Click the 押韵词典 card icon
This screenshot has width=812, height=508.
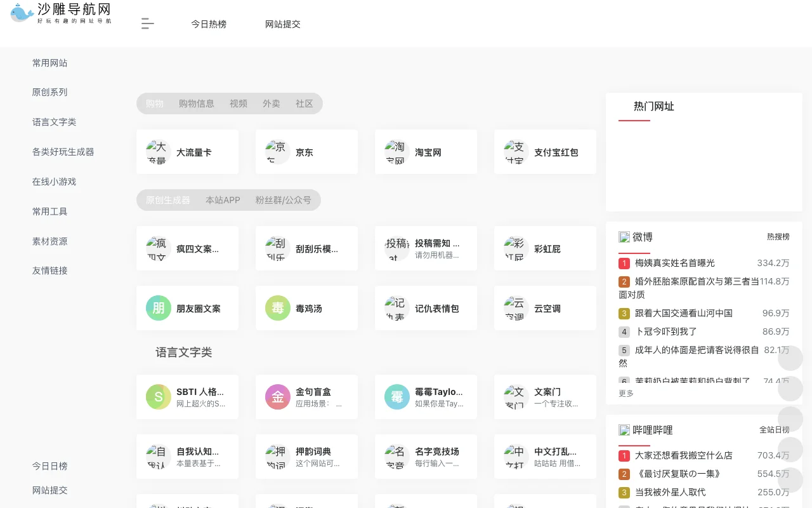[x=278, y=457]
